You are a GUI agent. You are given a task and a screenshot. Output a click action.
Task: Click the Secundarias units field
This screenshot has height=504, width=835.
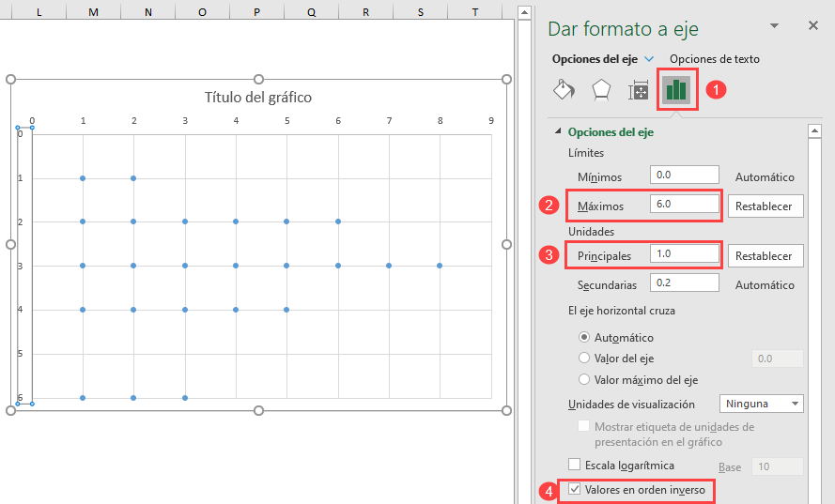click(685, 283)
